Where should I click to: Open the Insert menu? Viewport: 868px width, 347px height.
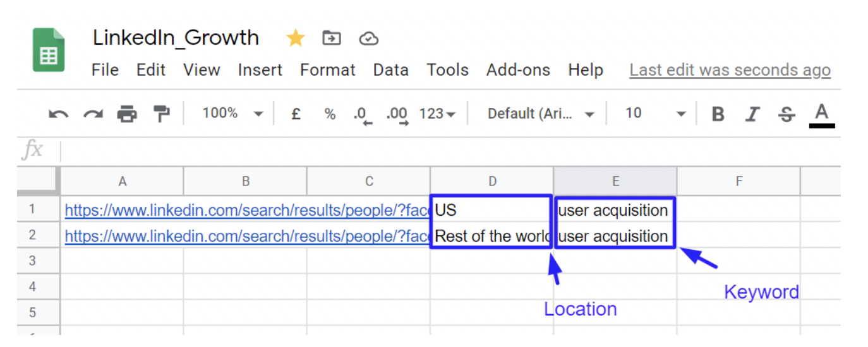click(260, 70)
